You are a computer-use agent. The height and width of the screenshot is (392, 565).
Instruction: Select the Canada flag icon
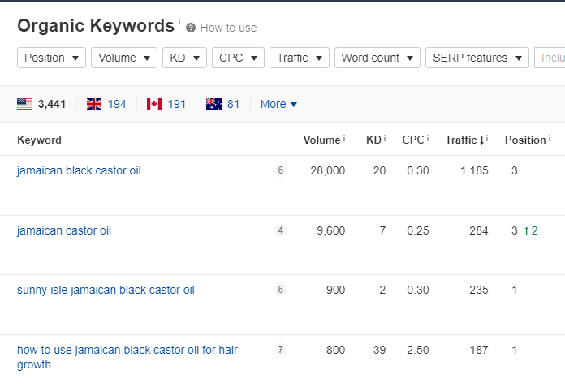pyautogui.click(x=154, y=104)
